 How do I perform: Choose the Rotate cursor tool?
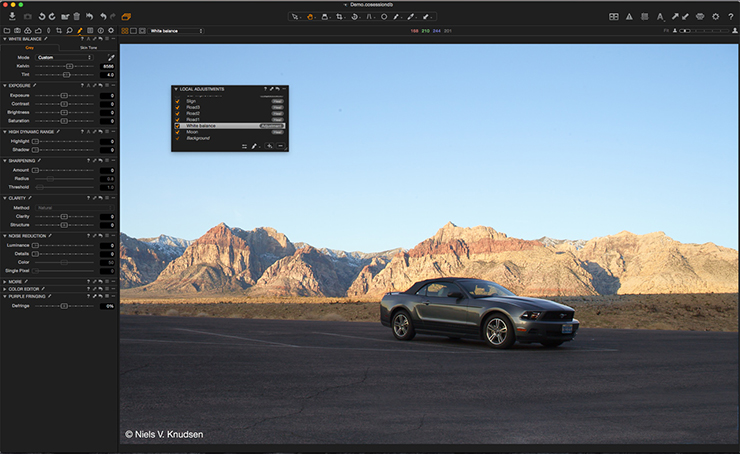point(354,17)
